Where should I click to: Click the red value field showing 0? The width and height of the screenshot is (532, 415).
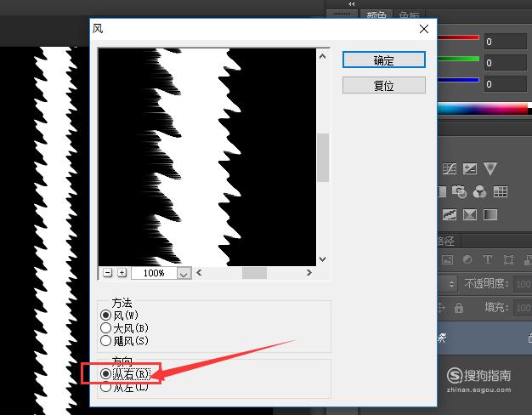click(x=505, y=42)
